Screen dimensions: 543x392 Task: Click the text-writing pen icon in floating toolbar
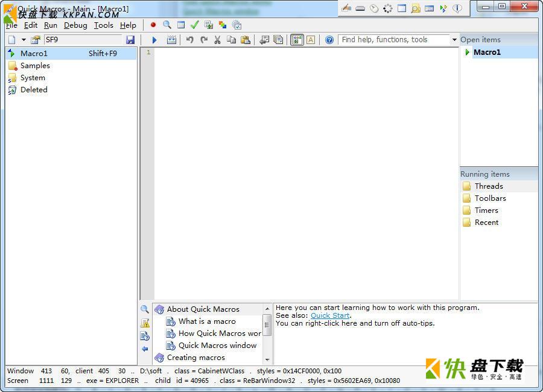point(346,8)
